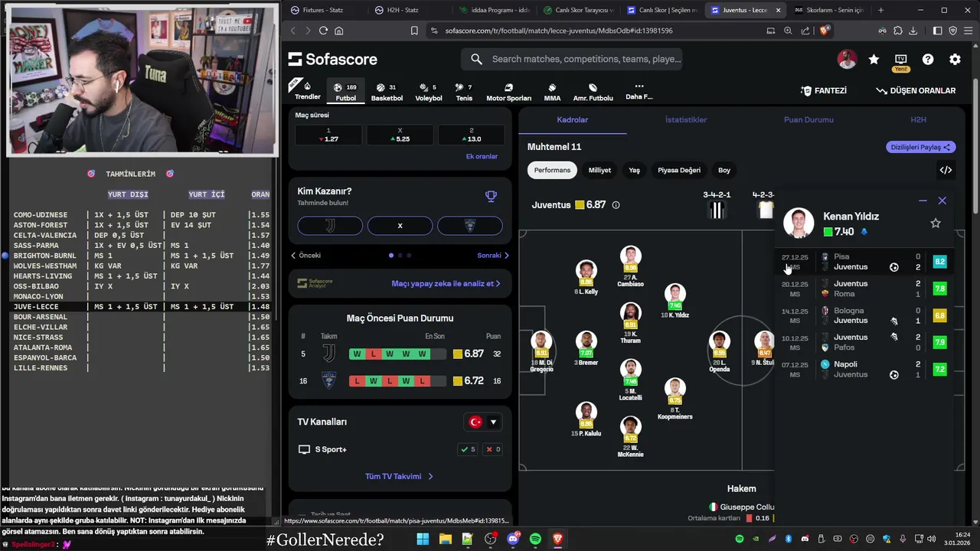This screenshot has height=551, width=980.
Task: Click the Dizilişleri Paylaş button
Action: (920, 147)
